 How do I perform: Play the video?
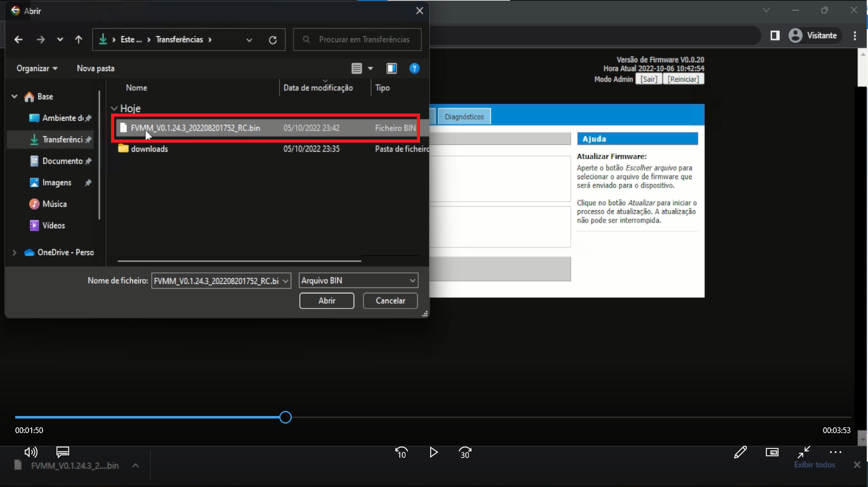[433, 452]
